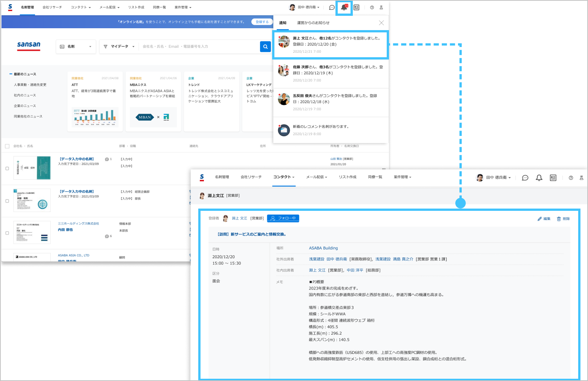Open the 同業他社のニュース news category
This screenshot has height=381, width=588.
(x=28, y=116)
